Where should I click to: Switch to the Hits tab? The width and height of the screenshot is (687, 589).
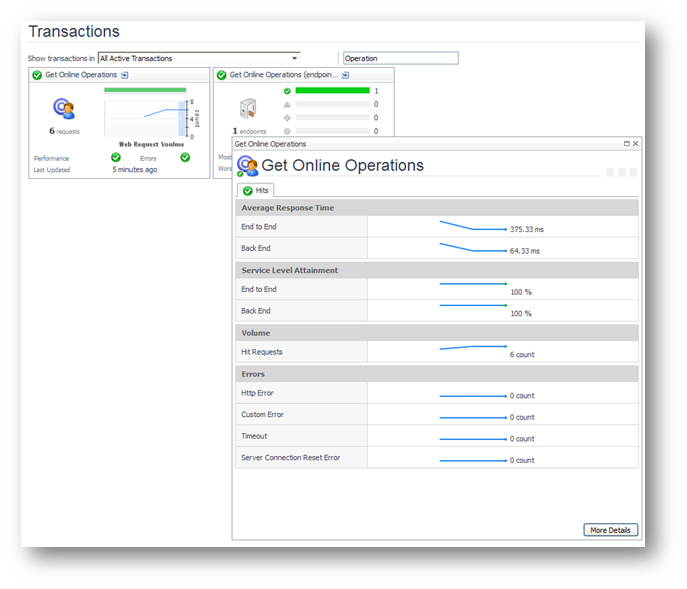[x=255, y=190]
